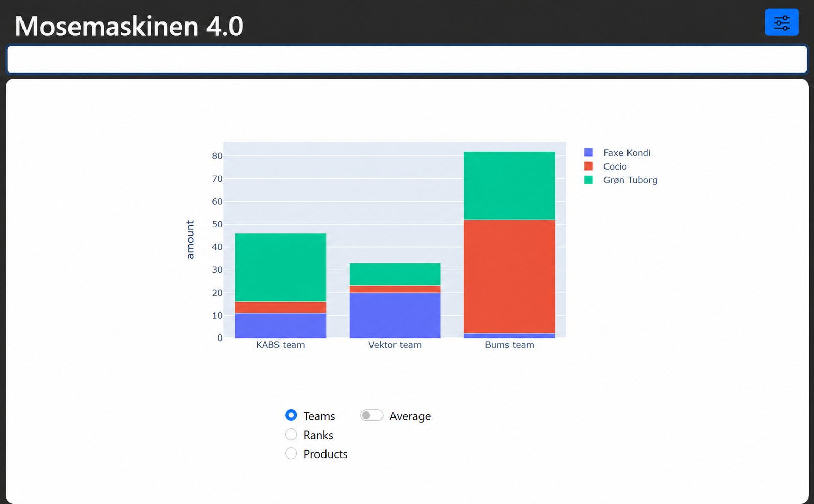Select the Products radio button
The image size is (814, 504).
pyautogui.click(x=291, y=453)
